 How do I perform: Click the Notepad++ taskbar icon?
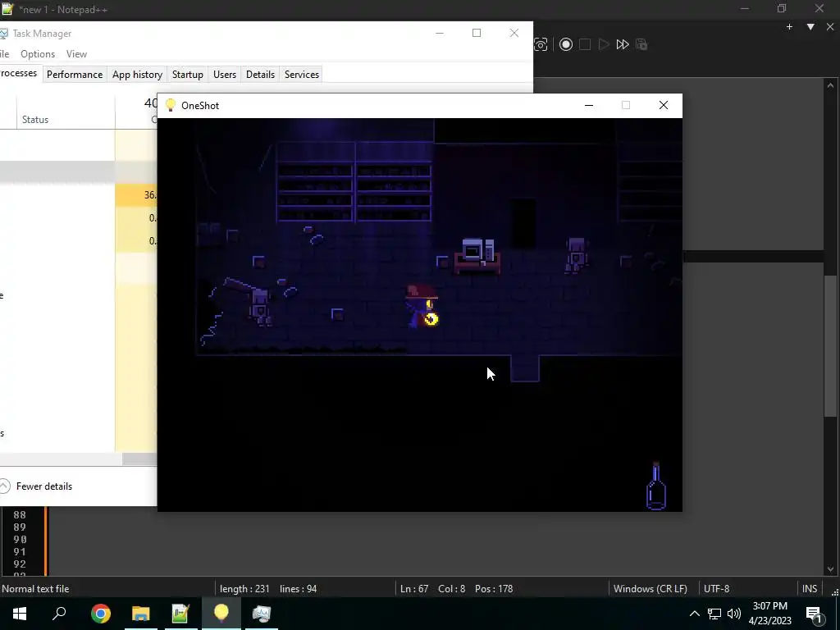[x=180, y=614]
